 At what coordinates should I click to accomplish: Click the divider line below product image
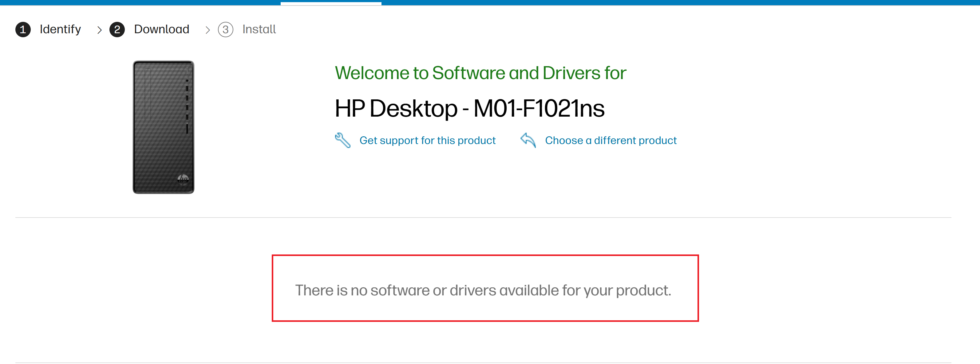pyautogui.click(x=483, y=218)
